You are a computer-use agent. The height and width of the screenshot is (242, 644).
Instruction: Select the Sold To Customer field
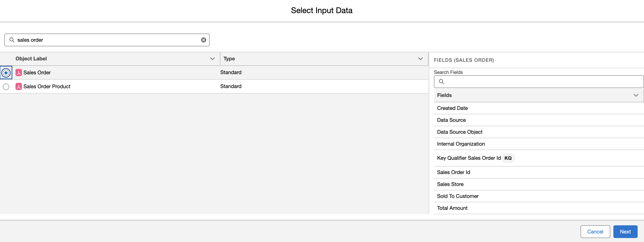click(457, 196)
